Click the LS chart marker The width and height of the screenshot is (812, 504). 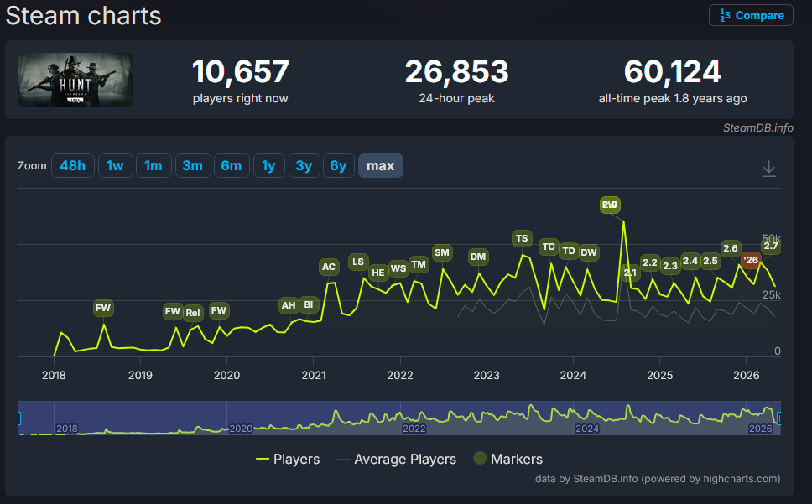pyautogui.click(x=358, y=262)
